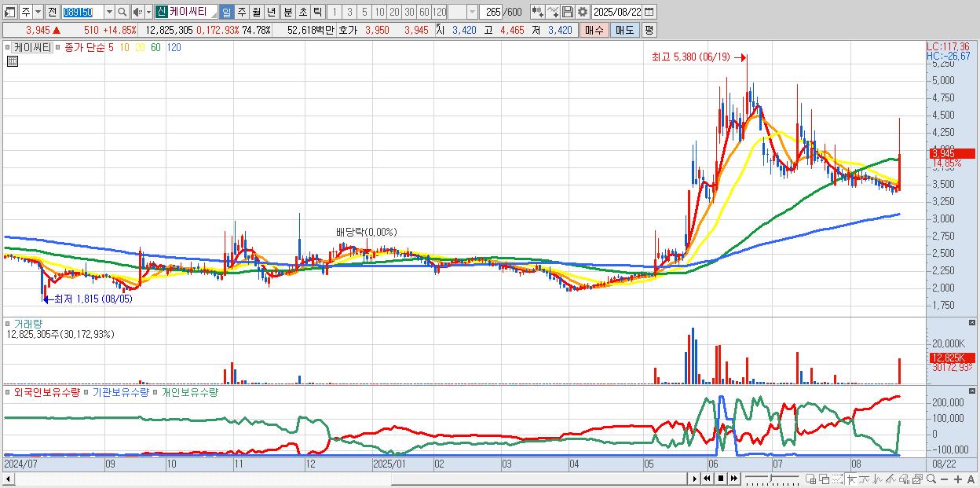Select the 120 interval button

[x=439, y=12]
